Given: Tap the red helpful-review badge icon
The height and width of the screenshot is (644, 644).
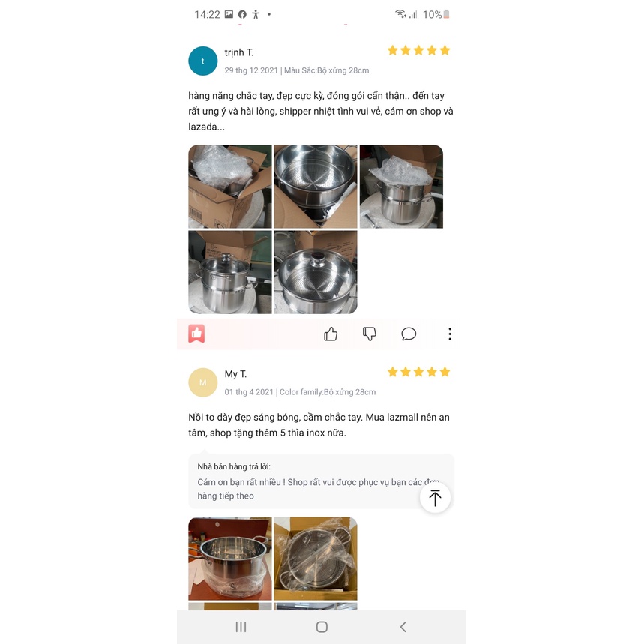Looking at the screenshot, I should click(196, 334).
